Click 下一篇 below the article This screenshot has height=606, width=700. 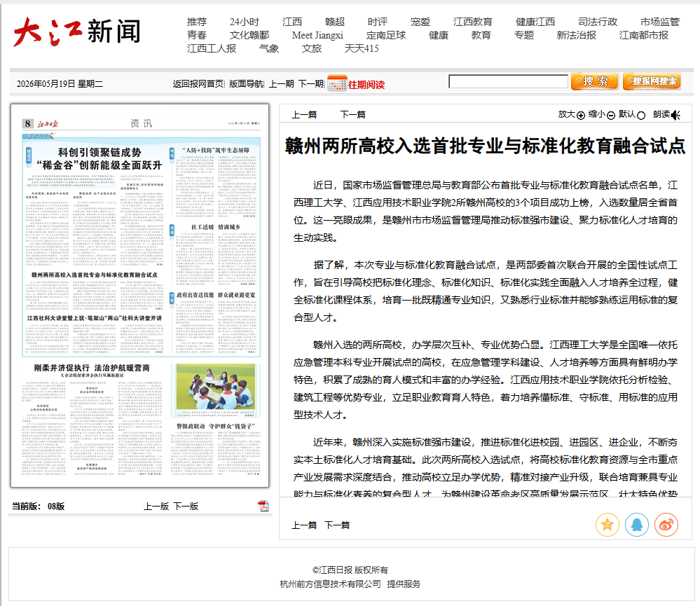(x=337, y=525)
